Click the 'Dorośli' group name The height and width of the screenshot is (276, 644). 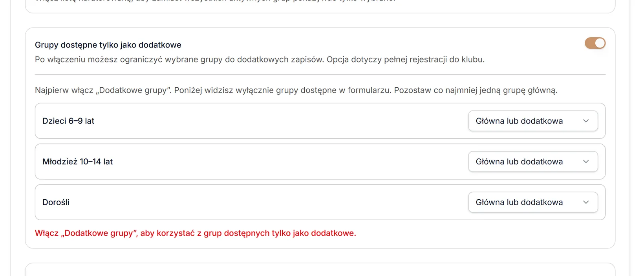click(56, 202)
